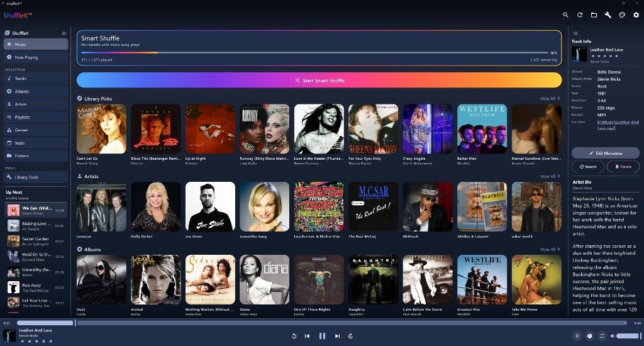This screenshot has height=346, width=644.
Task: Rate track five stars in player bar
Action: (x=51, y=341)
